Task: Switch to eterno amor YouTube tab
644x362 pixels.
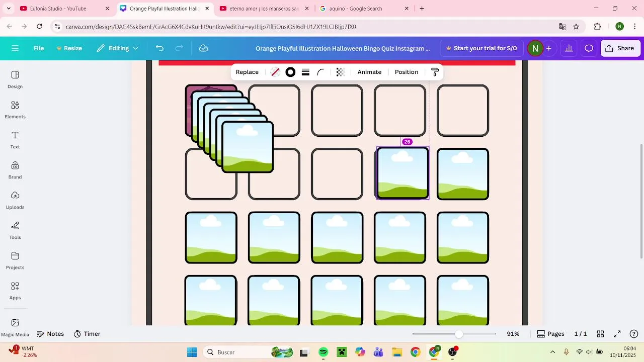Action: 264,9
